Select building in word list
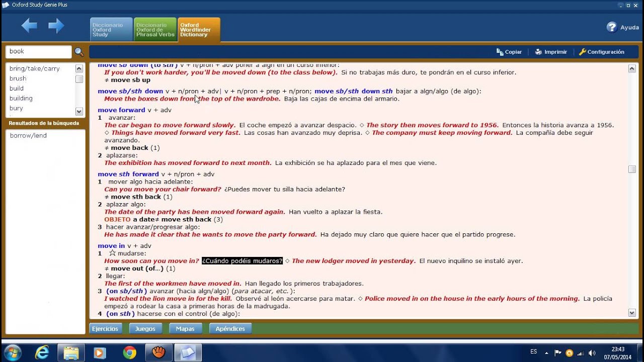This screenshot has height=362, width=644. point(21,99)
